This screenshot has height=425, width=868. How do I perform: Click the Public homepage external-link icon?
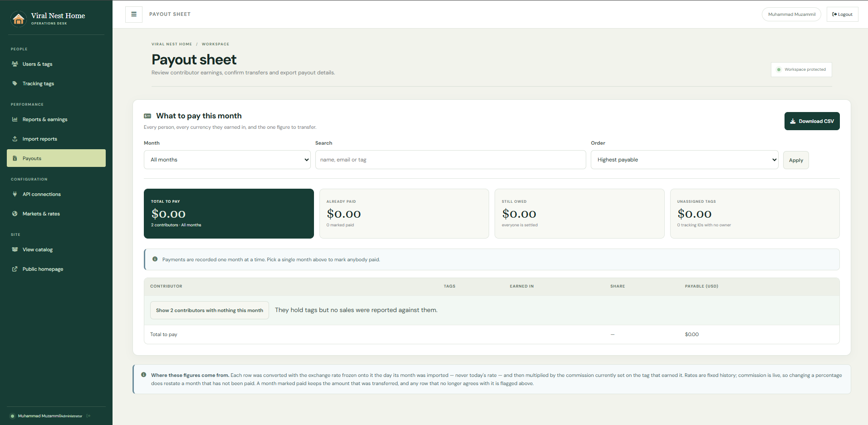coord(15,269)
